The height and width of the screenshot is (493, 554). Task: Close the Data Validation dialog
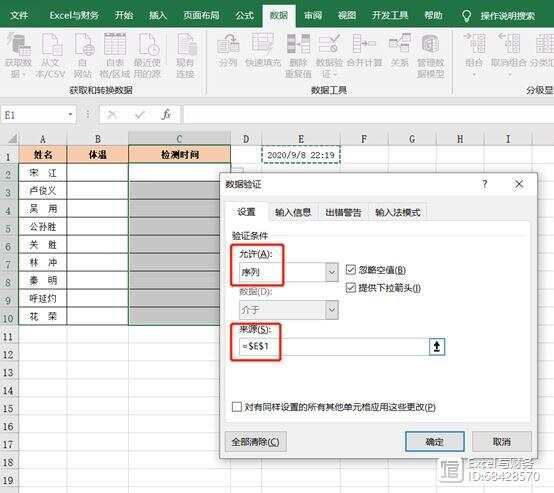(519, 184)
